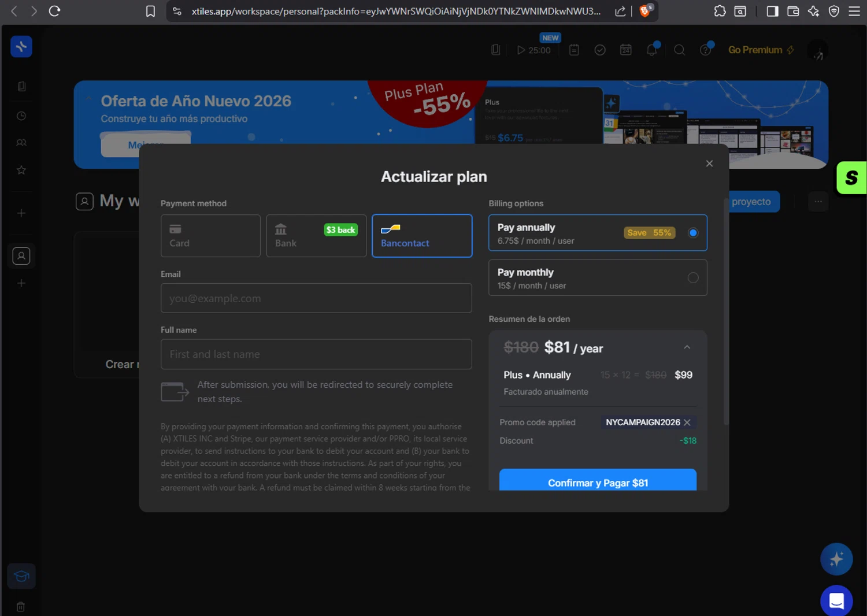Open search magnifier icon in top bar
The width and height of the screenshot is (867, 616).
click(x=680, y=50)
